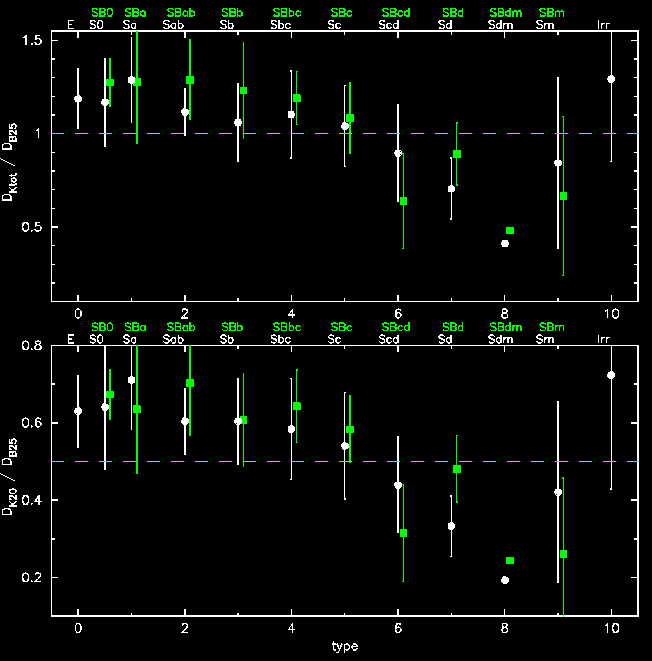The width and height of the screenshot is (652, 661).
Task: Click the white Scd label in upper panel
Action: point(389,25)
